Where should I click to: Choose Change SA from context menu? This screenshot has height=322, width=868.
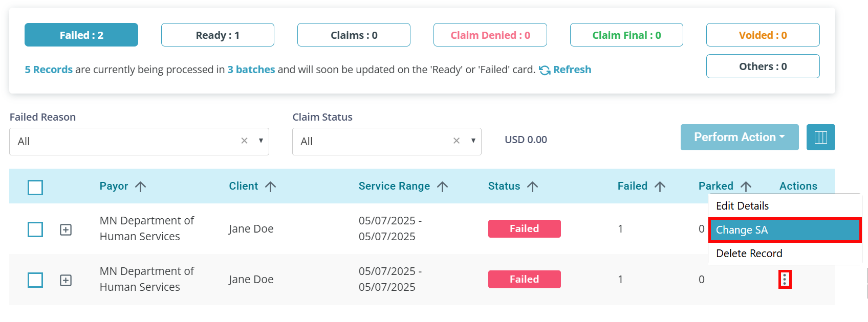click(785, 230)
